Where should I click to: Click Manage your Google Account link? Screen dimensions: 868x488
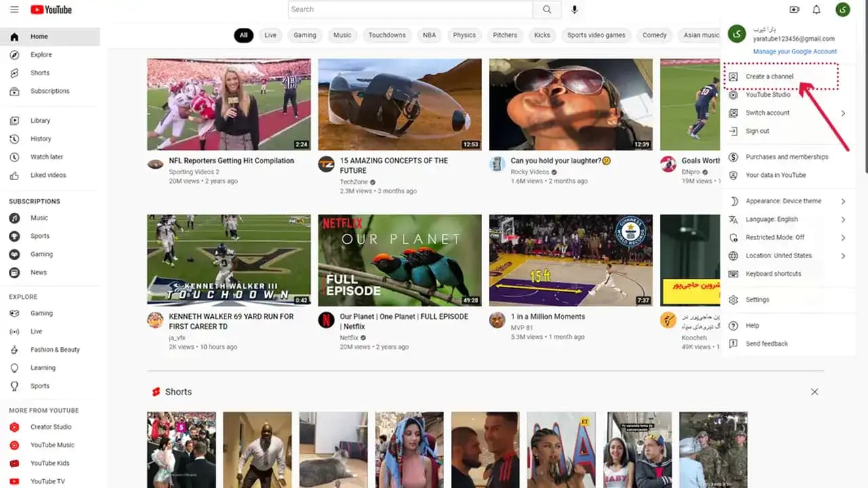point(795,52)
